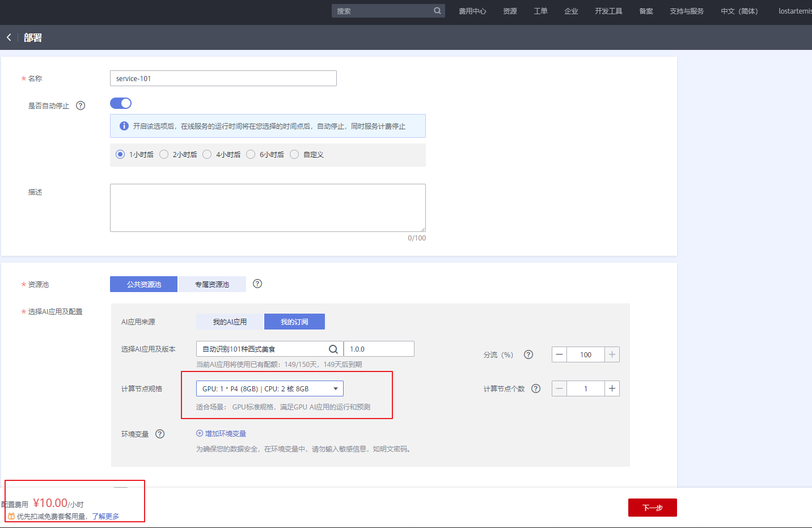Open the 费用中心 menu
The height and width of the screenshot is (528, 812).
(x=472, y=11)
